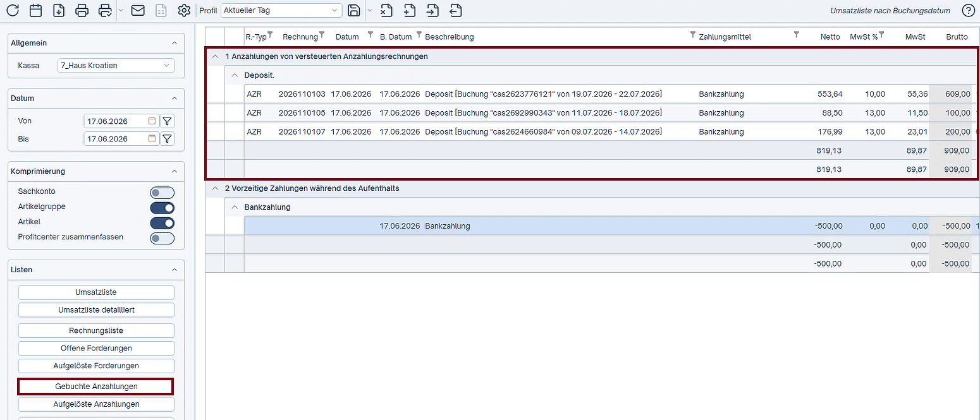The width and height of the screenshot is (980, 420).
Task: Enable the Sachkonto toggle
Action: tap(162, 193)
